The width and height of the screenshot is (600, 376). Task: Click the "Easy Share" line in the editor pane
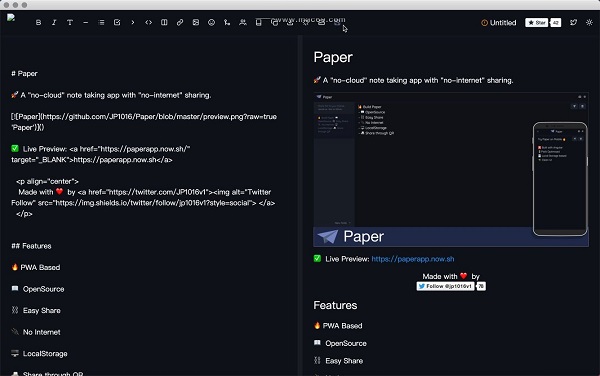[36, 311]
